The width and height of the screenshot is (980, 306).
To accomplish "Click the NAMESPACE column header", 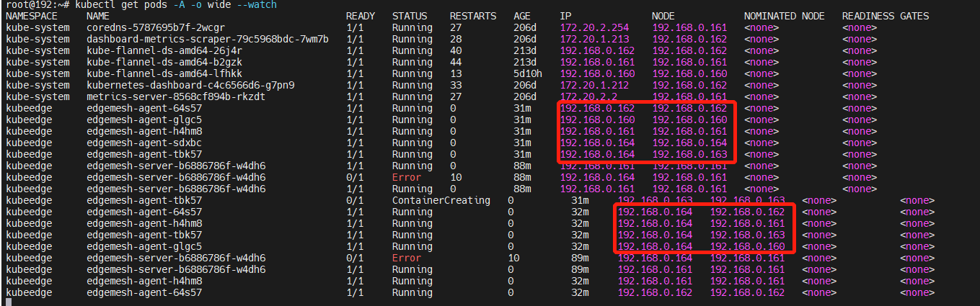I will 31,16.
